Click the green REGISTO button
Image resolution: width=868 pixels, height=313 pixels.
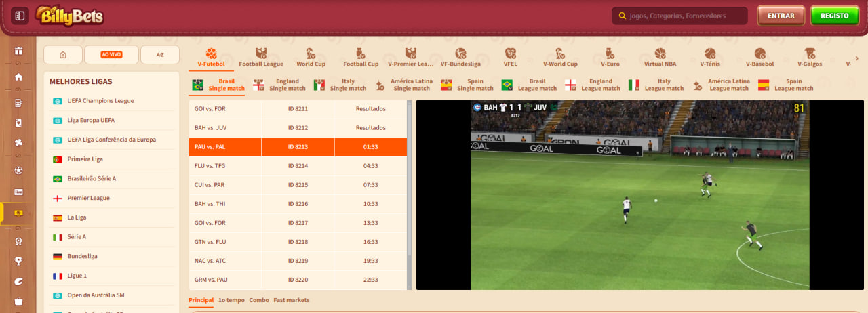tap(834, 16)
